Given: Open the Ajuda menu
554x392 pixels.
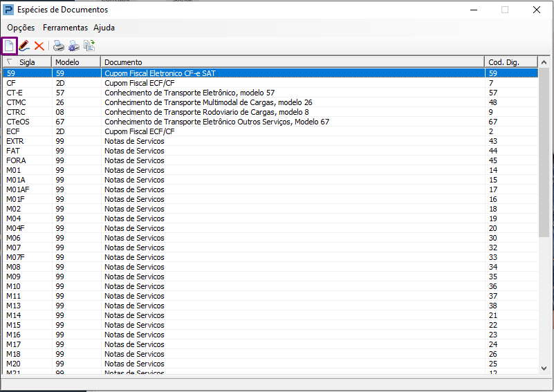Looking at the screenshot, I should pos(104,28).
